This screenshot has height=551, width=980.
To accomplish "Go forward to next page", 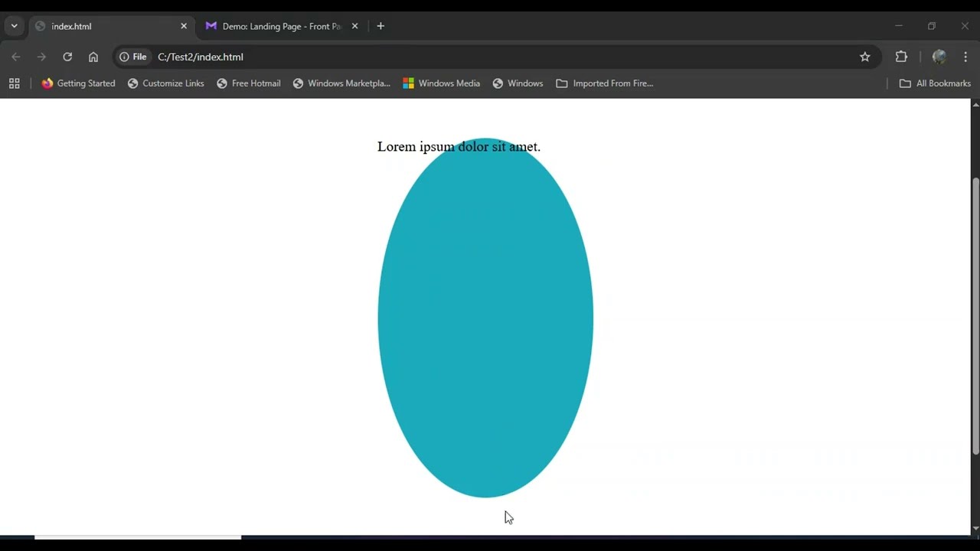I will point(41,57).
